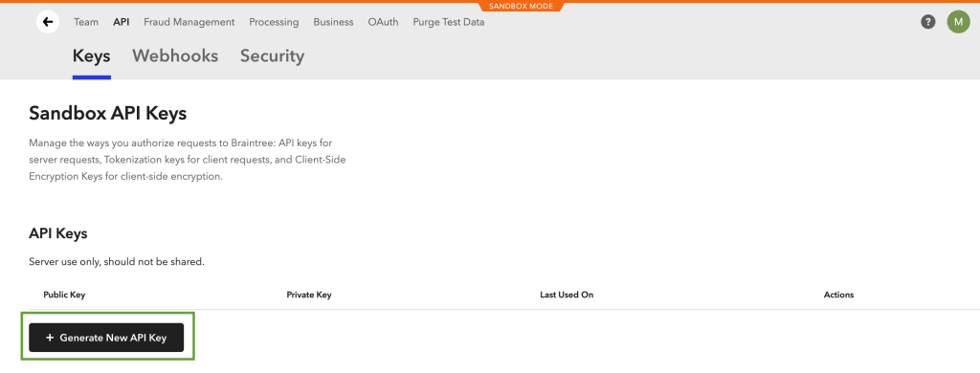Click Generate New API Key button

click(106, 338)
